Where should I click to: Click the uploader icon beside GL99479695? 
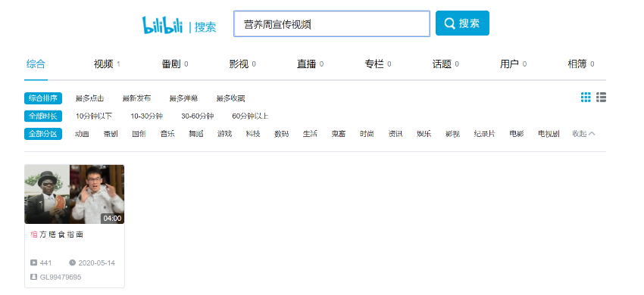click(x=33, y=277)
